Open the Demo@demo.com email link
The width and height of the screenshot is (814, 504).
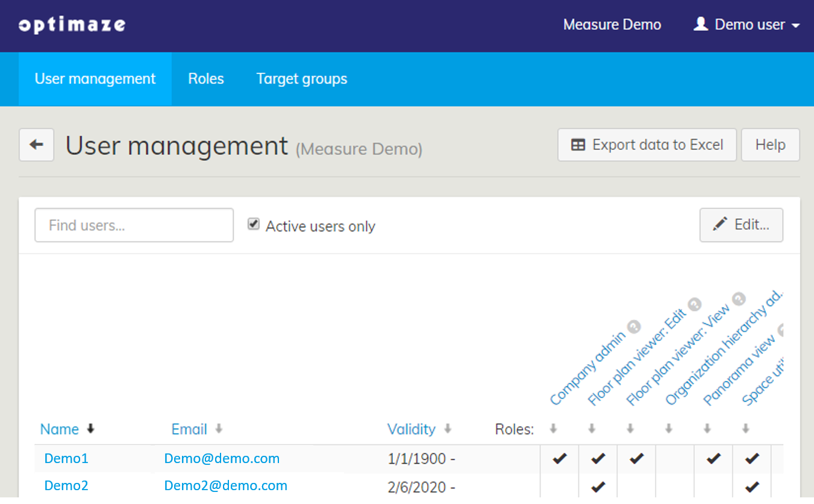[222, 459]
